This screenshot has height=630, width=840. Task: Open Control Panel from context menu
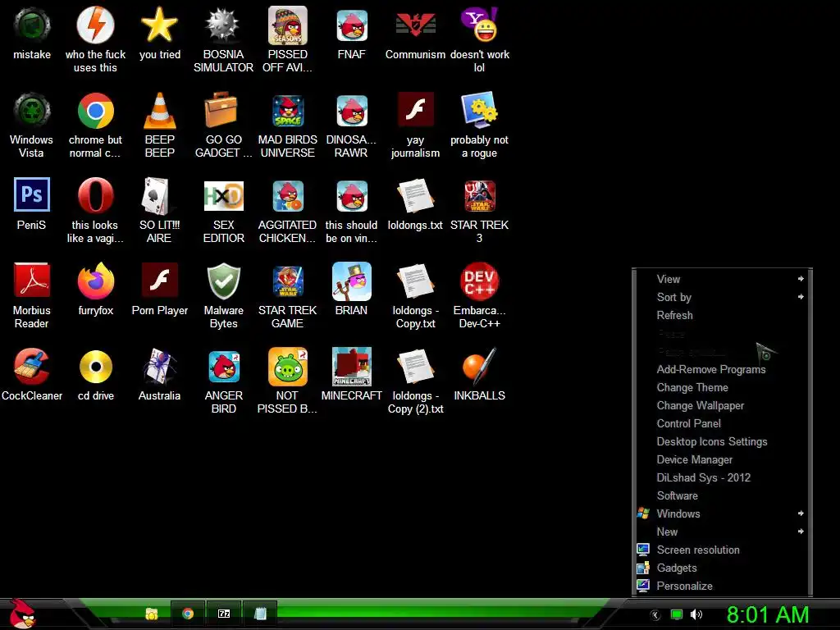tap(722, 423)
